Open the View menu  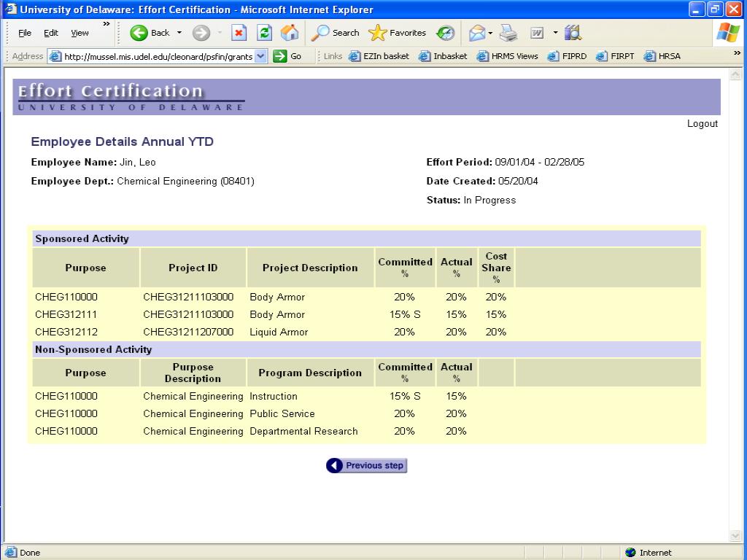80,33
